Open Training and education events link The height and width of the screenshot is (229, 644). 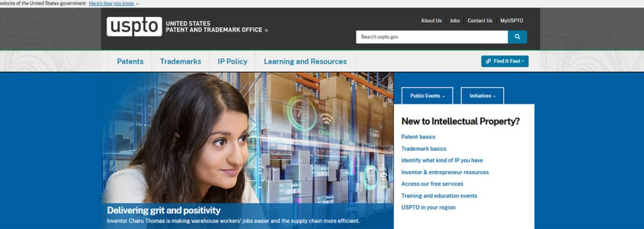tap(439, 196)
